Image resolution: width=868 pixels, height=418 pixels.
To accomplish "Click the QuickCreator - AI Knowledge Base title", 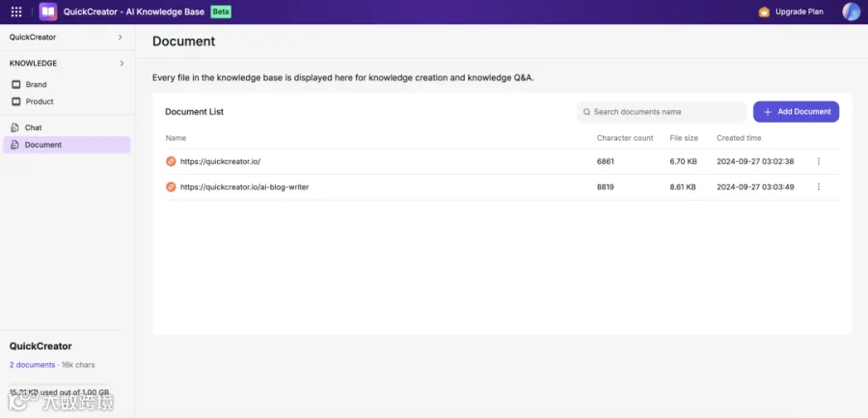I will pyautogui.click(x=134, y=12).
